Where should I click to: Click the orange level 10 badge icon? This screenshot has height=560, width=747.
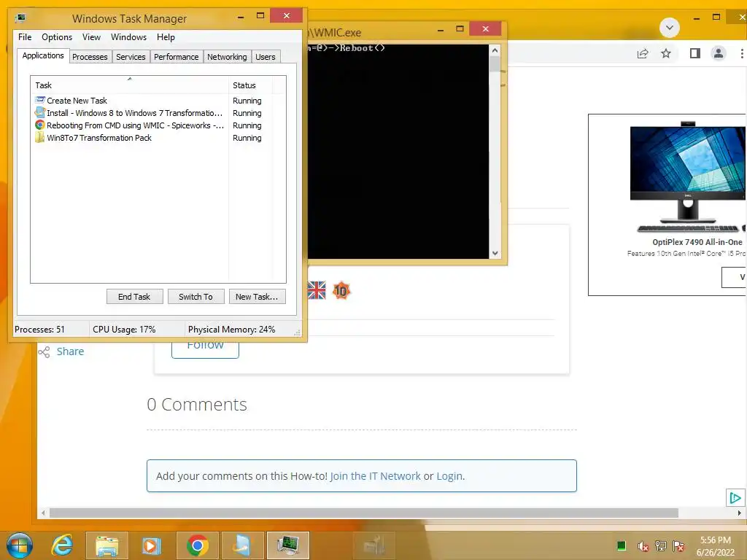tap(341, 290)
